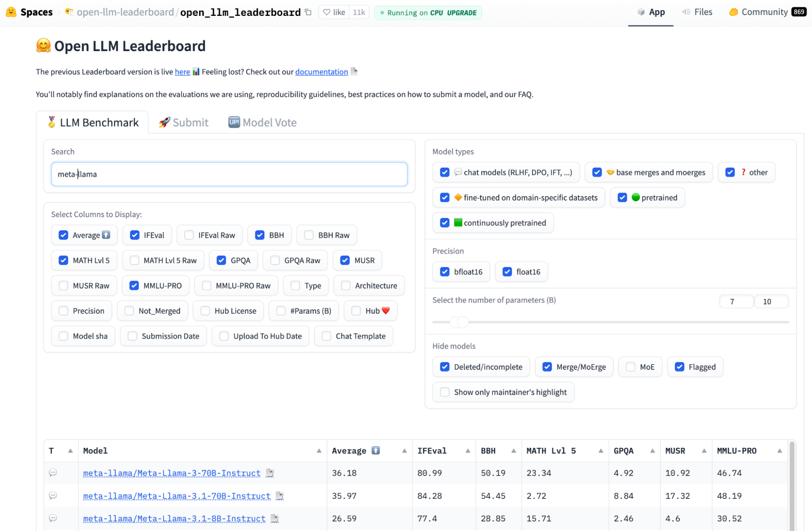
Task: Open the Meta-Llama-3-70B-Instruct model link
Action: pyautogui.click(x=171, y=473)
